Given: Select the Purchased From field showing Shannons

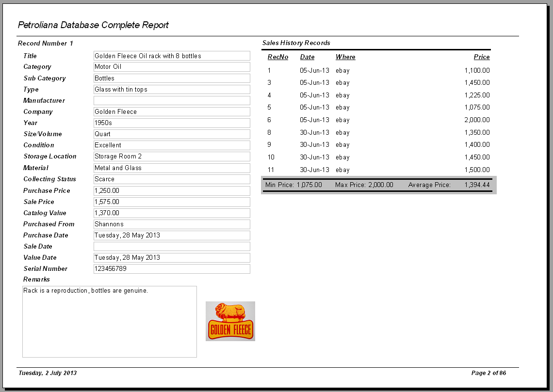Looking at the screenshot, I should point(172,224).
